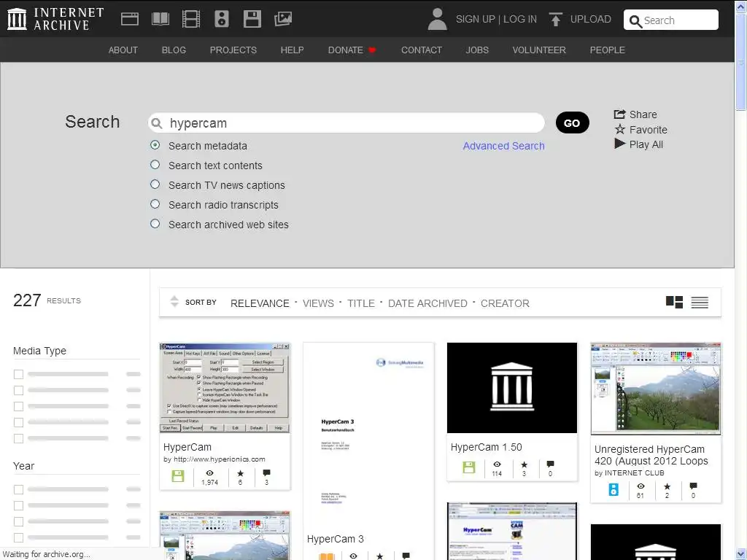Open Advanced Search link
Viewport: 747px width, 560px height.
(503, 146)
